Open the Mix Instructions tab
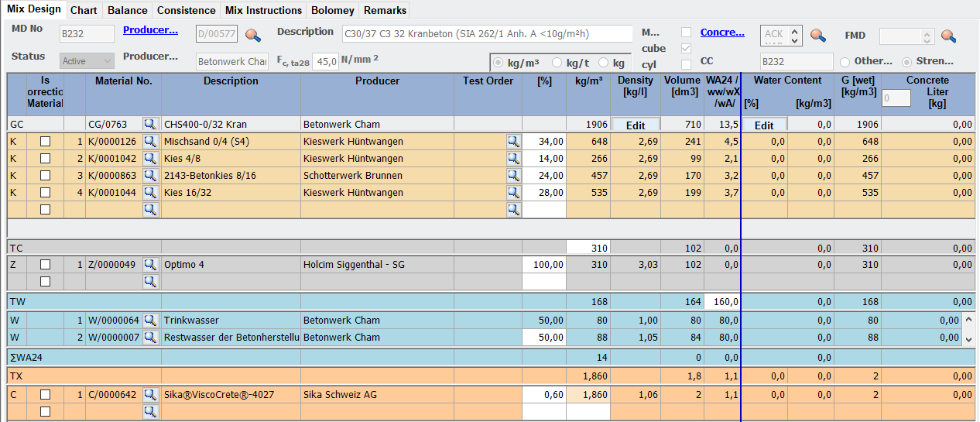This screenshot has width=980, height=422. click(263, 10)
